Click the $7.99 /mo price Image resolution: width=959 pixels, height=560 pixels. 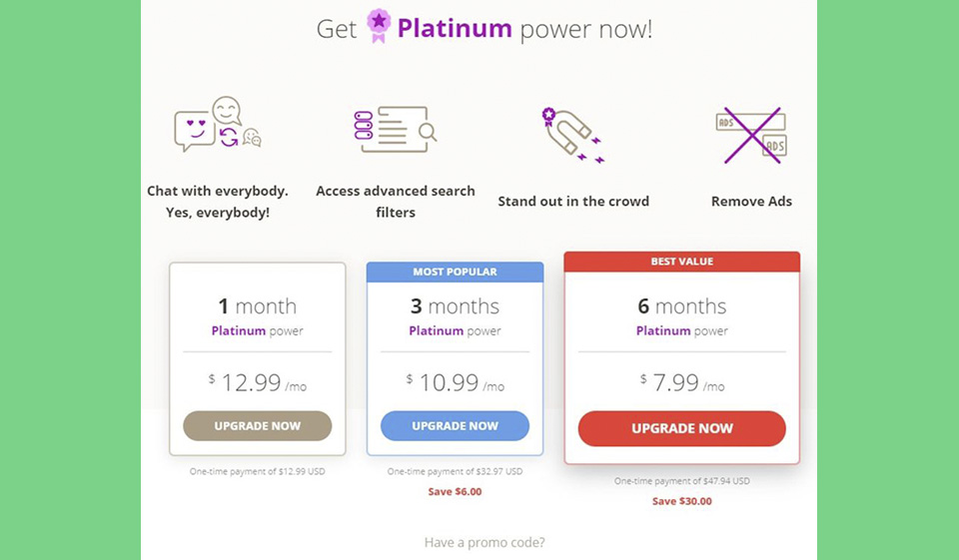[681, 382]
